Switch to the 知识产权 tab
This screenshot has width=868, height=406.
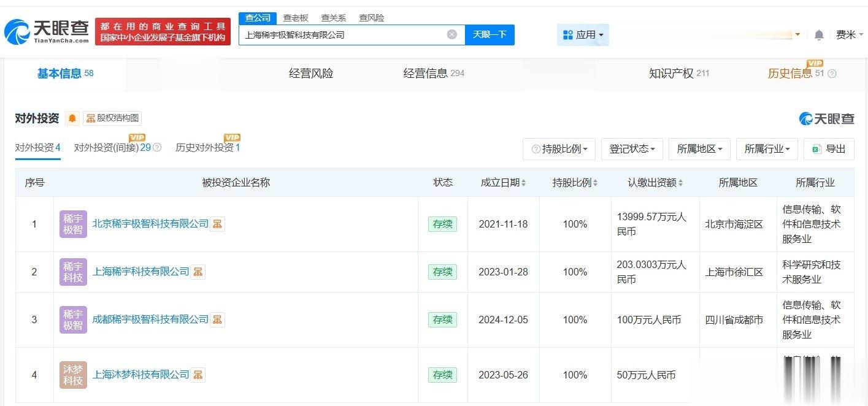[x=671, y=74]
